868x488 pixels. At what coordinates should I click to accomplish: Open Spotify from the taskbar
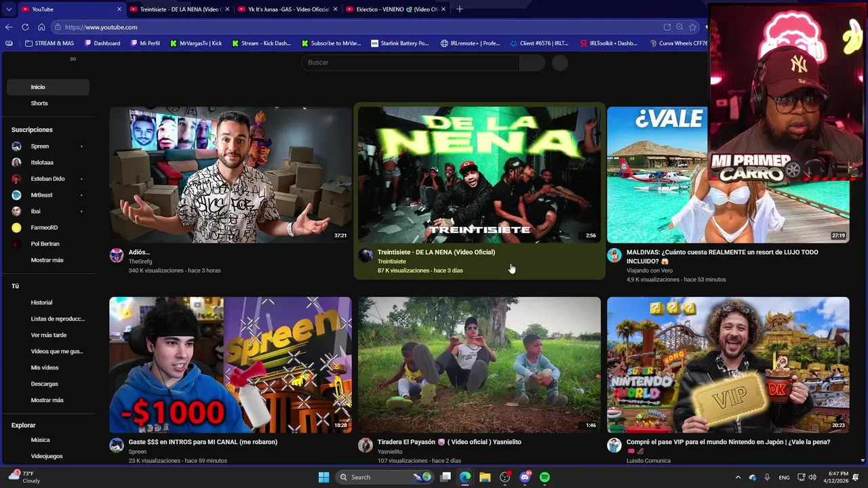[x=545, y=477]
